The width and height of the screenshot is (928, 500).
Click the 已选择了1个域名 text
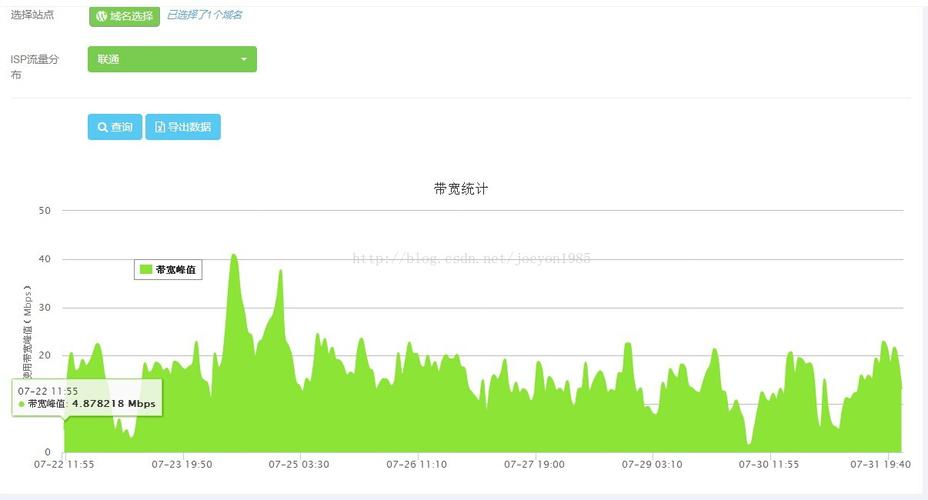[204, 15]
